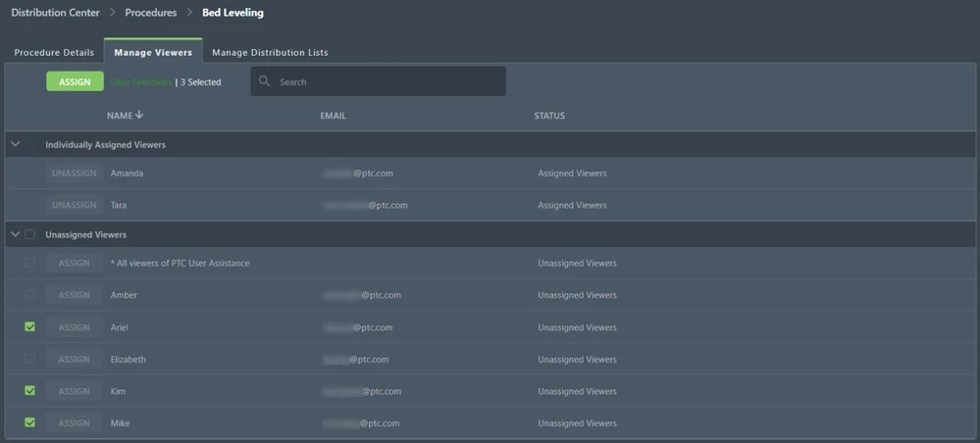The width and height of the screenshot is (980, 443).
Task: Open the Manage Distribution Lists tab
Action: point(270,53)
